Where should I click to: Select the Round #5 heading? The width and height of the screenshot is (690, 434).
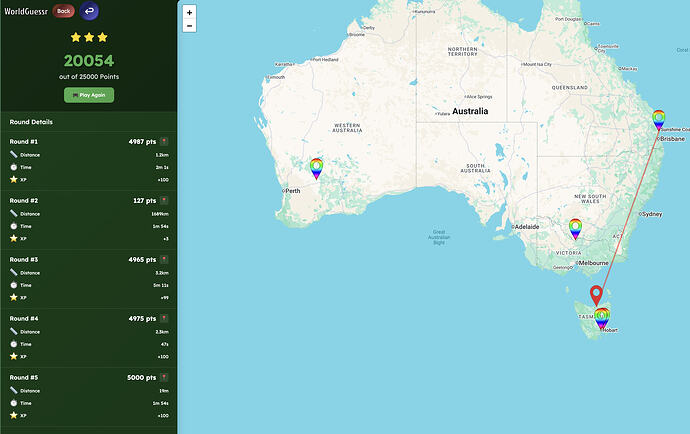tap(24, 378)
